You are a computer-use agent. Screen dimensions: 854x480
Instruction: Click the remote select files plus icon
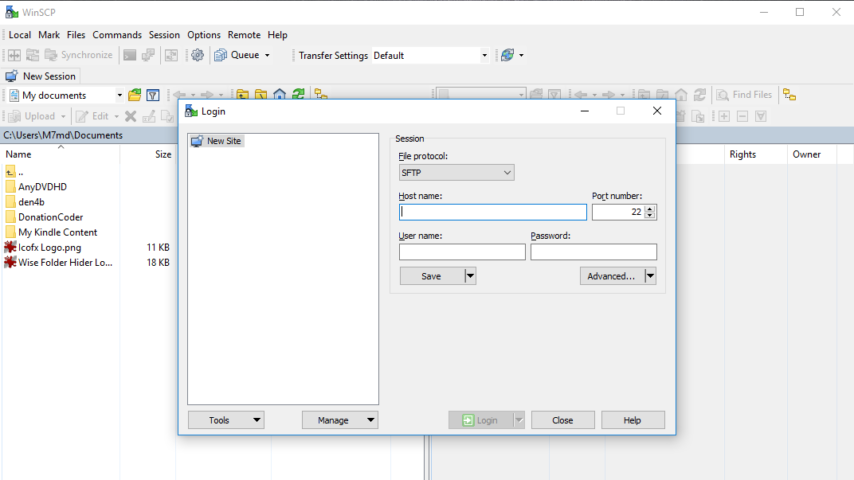[724, 116]
